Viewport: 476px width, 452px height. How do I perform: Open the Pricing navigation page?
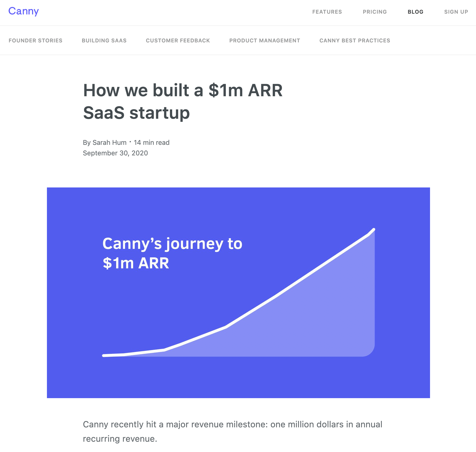374,12
